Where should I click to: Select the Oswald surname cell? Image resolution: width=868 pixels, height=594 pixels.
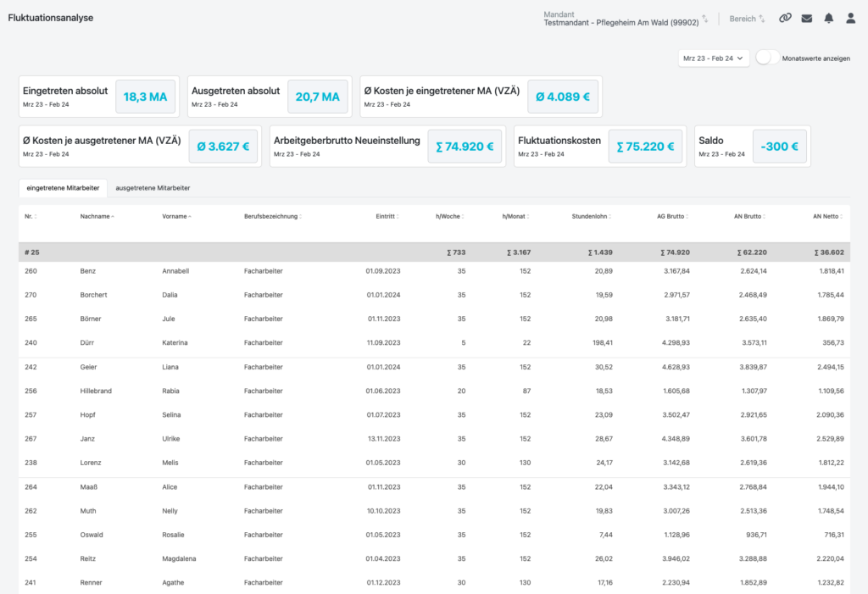point(92,535)
